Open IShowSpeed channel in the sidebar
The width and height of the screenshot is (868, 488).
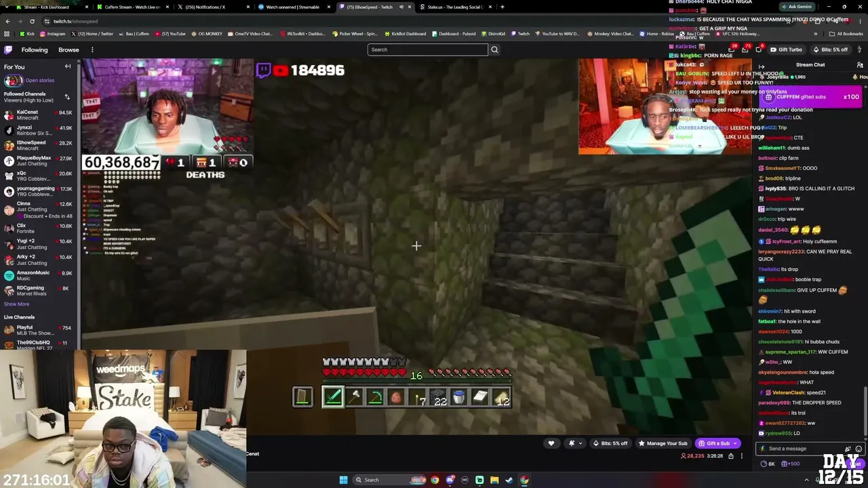coord(38,146)
